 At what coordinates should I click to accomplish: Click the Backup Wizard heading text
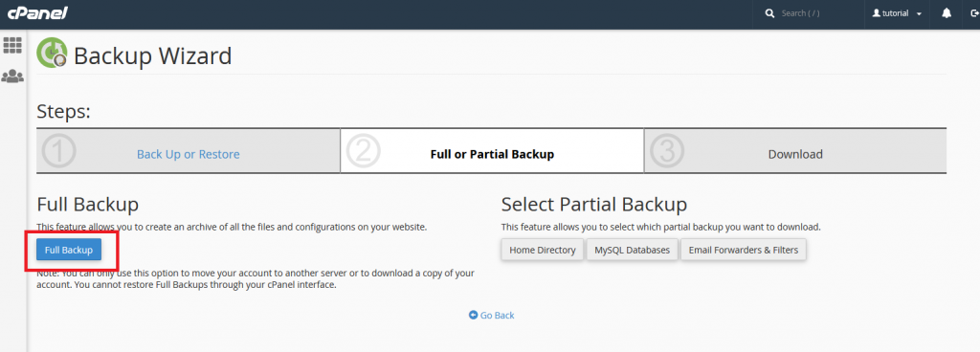152,56
